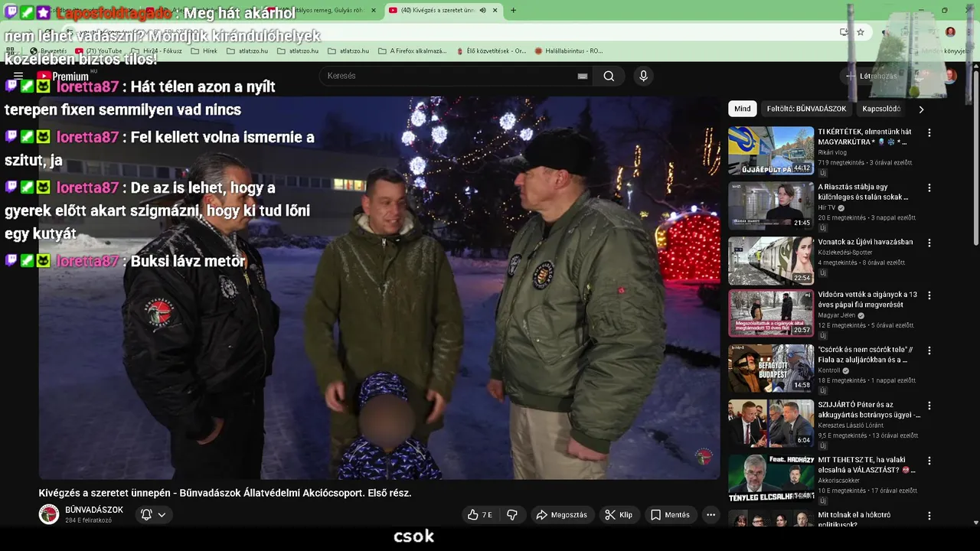Screen dimensions: 980x551
Task: Toggle notification bell for BŰNVADÁSZOK channel
Action: [146, 515]
